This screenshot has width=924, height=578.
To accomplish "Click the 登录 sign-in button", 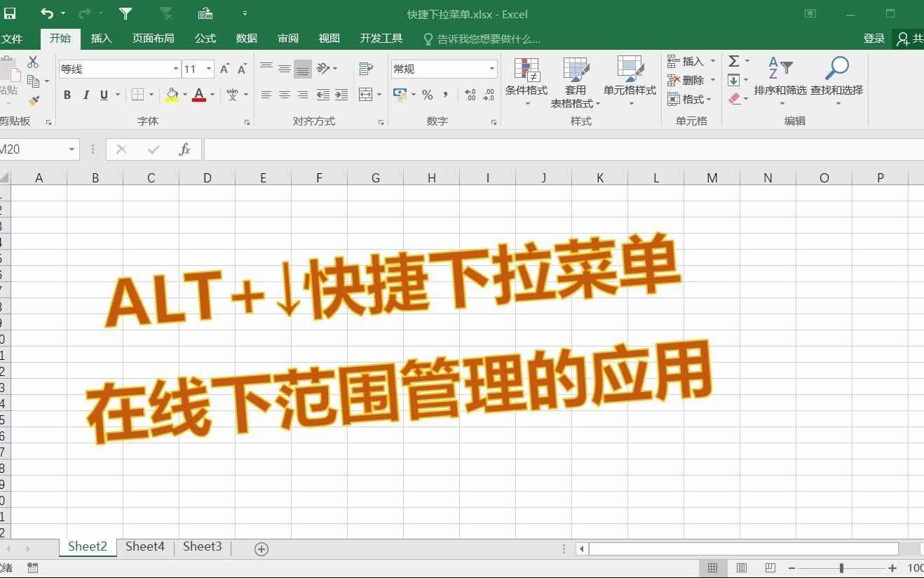I will (874, 39).
